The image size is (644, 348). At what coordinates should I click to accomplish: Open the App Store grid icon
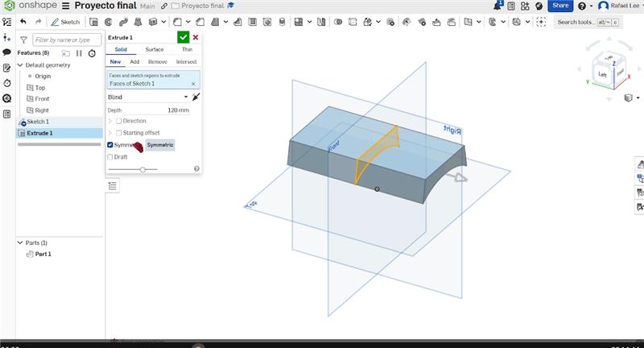525,6
